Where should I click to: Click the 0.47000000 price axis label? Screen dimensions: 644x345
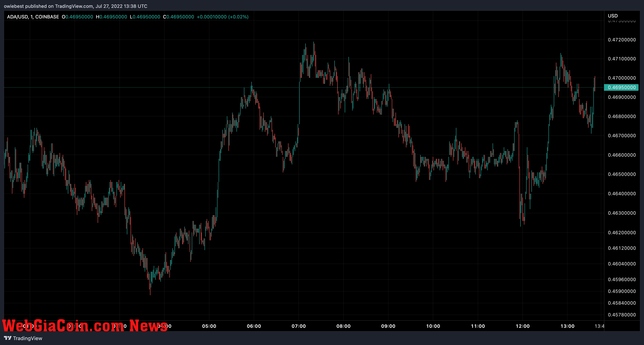(x=622, y=78)
